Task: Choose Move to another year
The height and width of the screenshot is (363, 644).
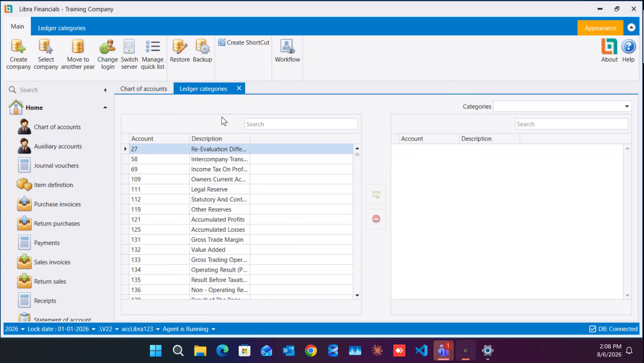Action: [78, 54]
